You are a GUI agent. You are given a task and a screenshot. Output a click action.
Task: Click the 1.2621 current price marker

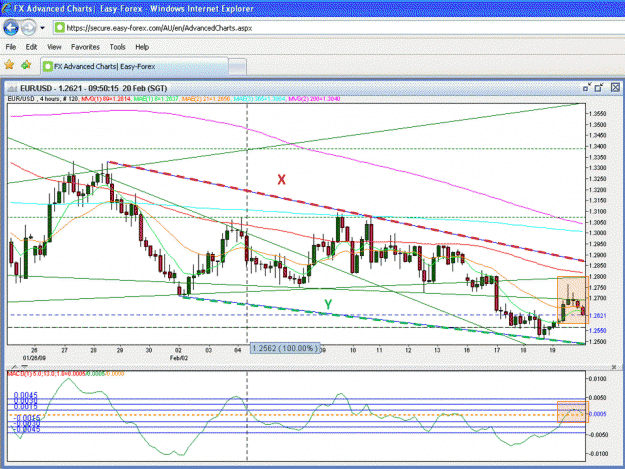click(597, 315)
